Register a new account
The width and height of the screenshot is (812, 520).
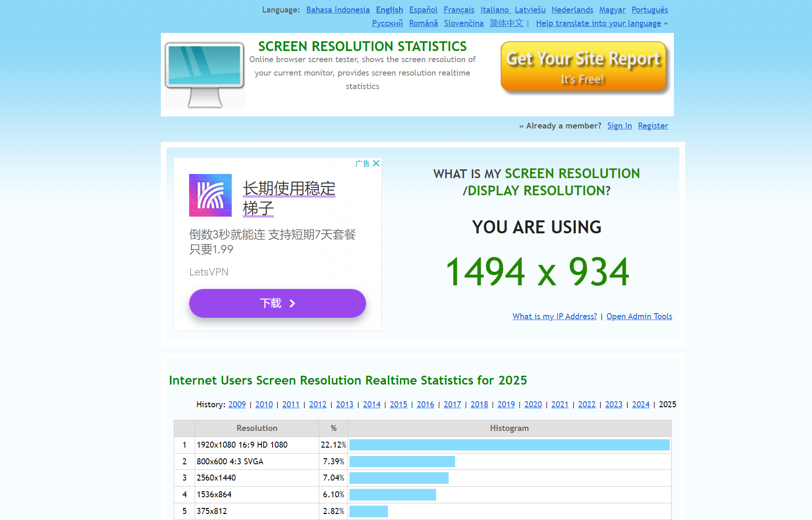(653, 125)
